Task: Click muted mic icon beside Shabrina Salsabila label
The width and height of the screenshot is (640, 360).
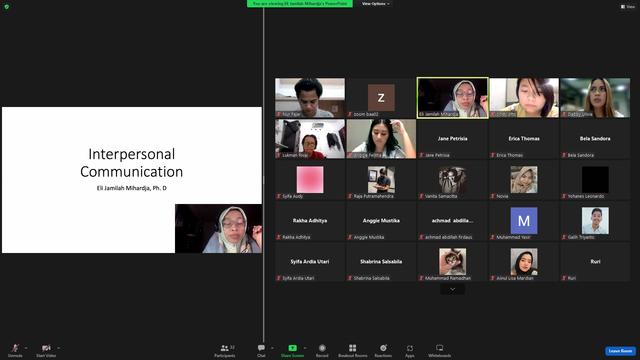Action: coord(350,278)
